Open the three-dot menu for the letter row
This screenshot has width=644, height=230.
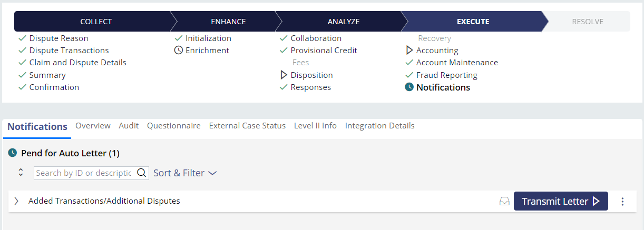tap(622, 201)
